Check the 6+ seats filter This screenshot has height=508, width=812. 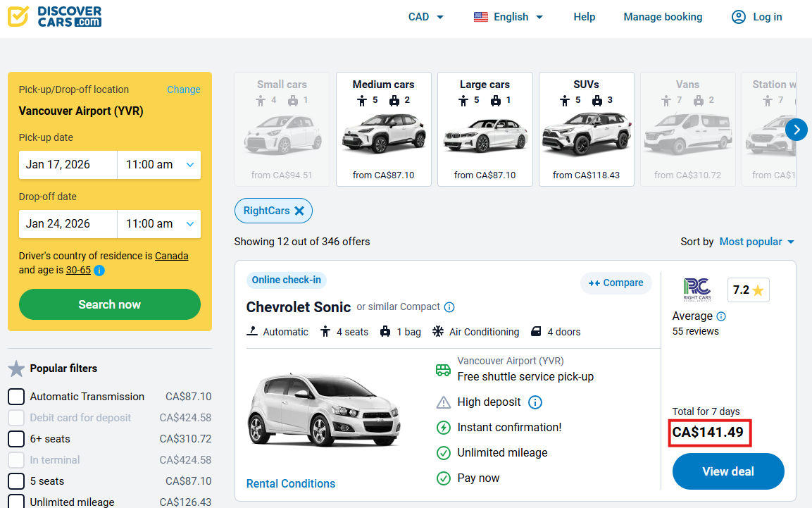click(x=16, y=439)
